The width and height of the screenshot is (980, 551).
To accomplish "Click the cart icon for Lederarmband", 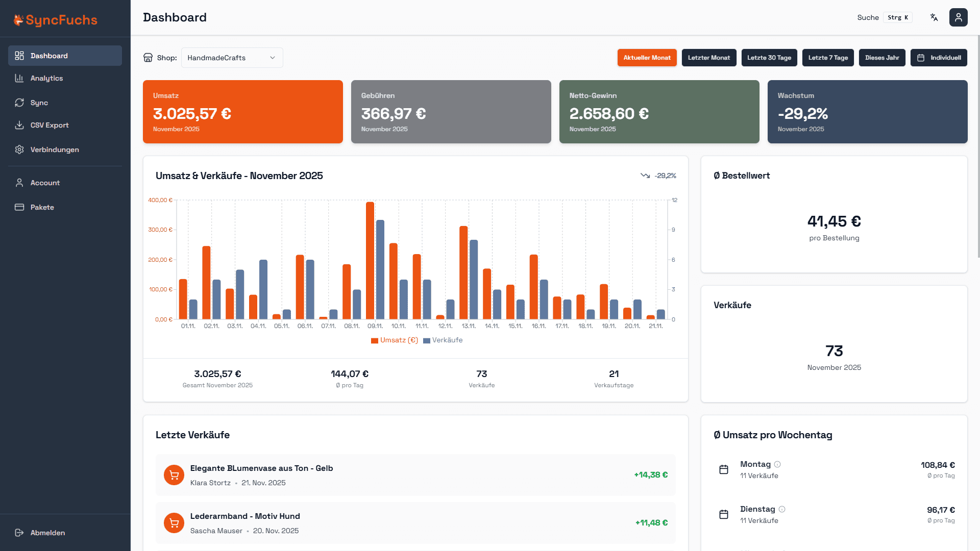I will pos(174,523).
